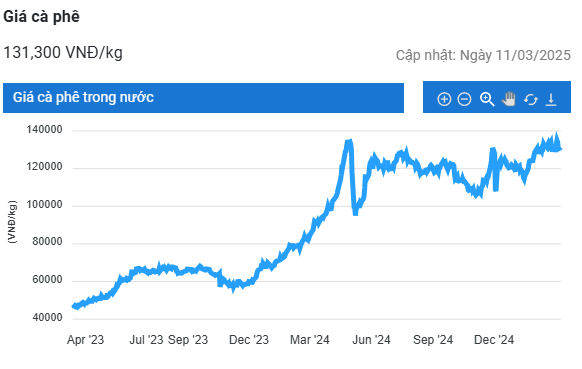The image size is (582, 369).
Task: Click the (VNĐ/kg) axis title
Action: [x=12, y=222]
